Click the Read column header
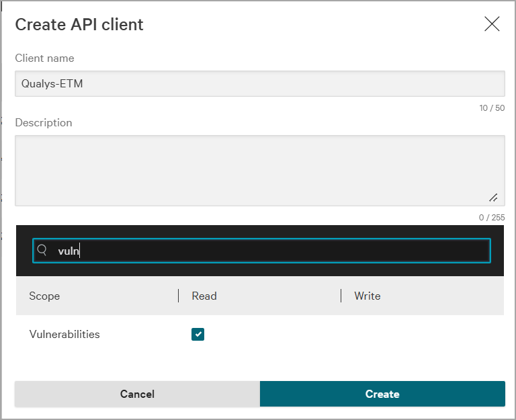This screenshot has width=516, height=420. pyautogui.click(x=204, y=296)
